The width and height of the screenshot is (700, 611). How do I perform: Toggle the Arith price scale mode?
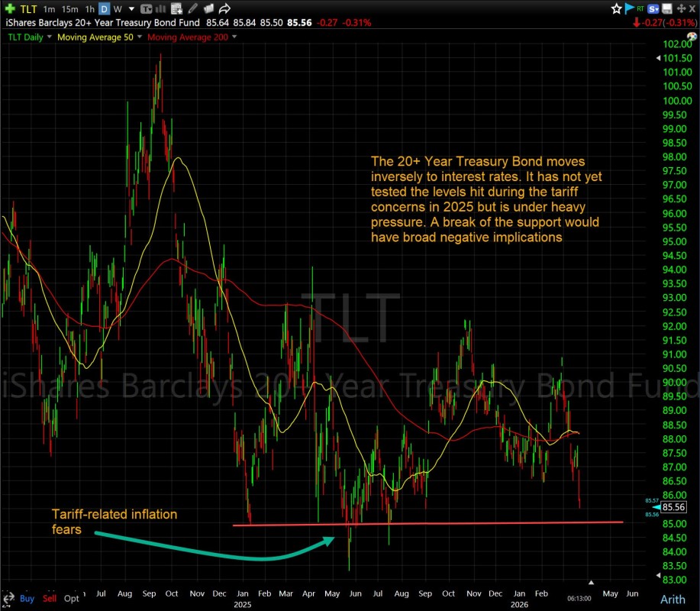click(x=672, y=599)
